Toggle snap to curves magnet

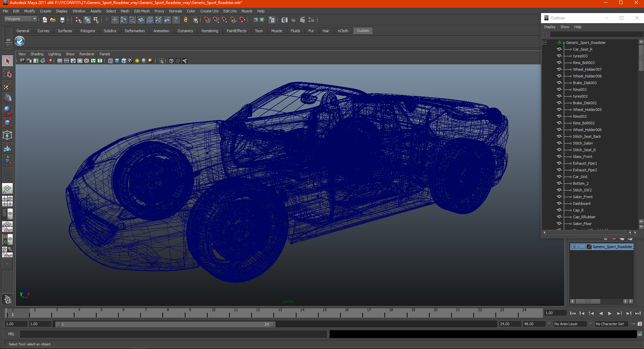(x=216, y=20)
